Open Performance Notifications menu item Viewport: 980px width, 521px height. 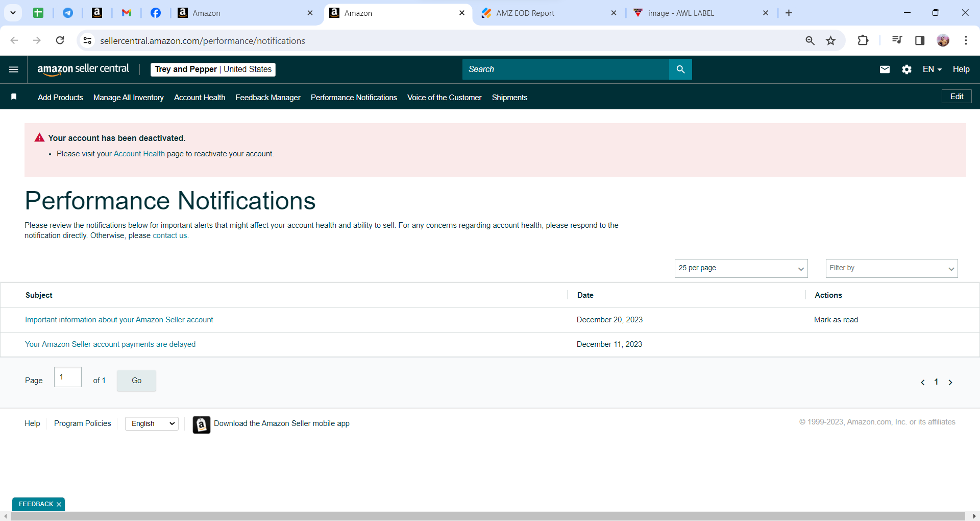click(x=354, y=98)
